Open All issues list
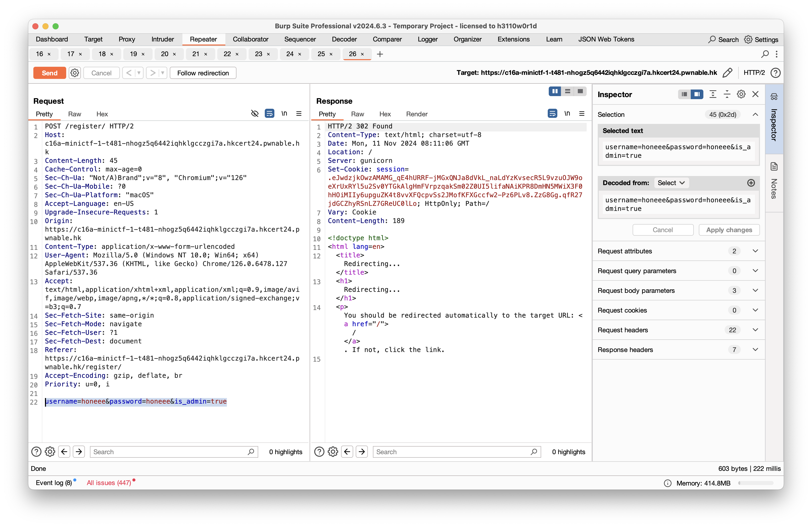Screen dimensions: 812x527 (x=109, y=482)
